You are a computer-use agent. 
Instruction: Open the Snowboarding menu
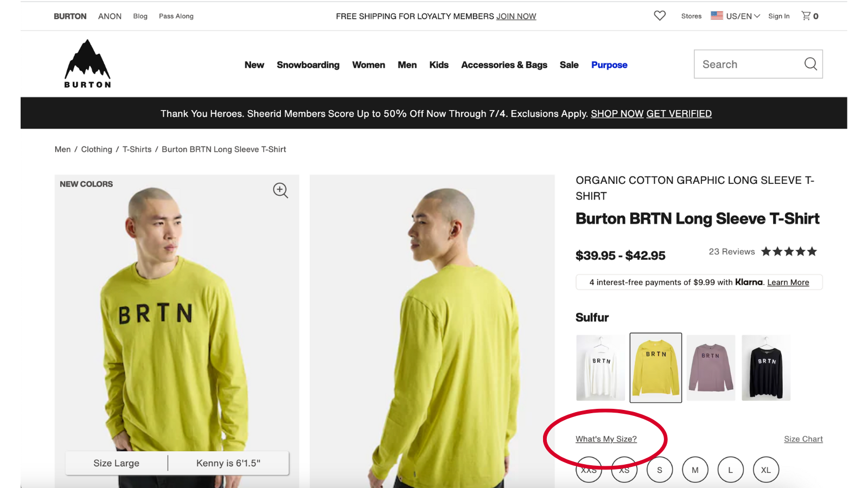(x=308, y=65)
